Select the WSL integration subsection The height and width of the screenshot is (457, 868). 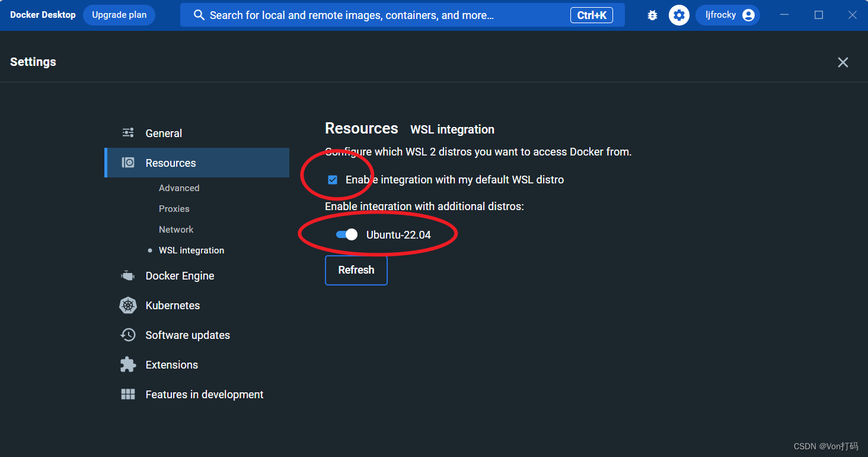[192, 250]
